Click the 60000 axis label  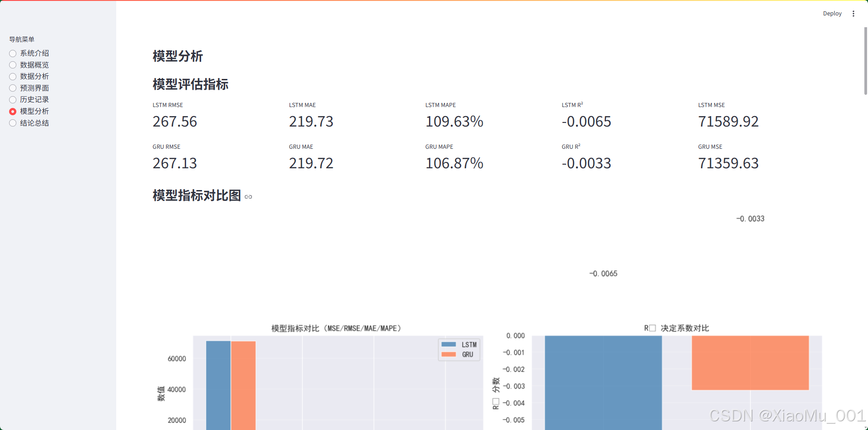(177, 359)
